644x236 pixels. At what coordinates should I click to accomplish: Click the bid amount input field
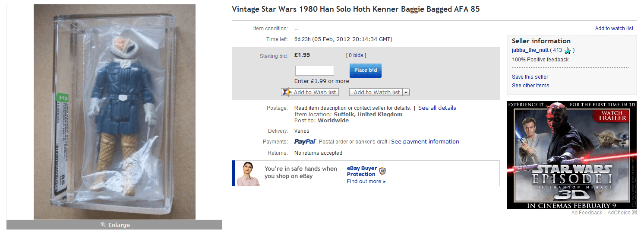coord(314,70)
